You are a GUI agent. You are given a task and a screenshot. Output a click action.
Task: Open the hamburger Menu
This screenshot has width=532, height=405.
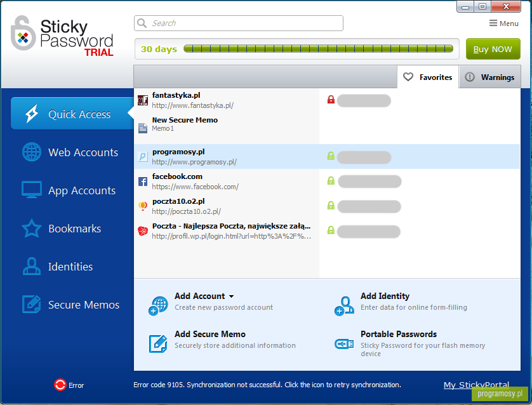click(503, 23)
